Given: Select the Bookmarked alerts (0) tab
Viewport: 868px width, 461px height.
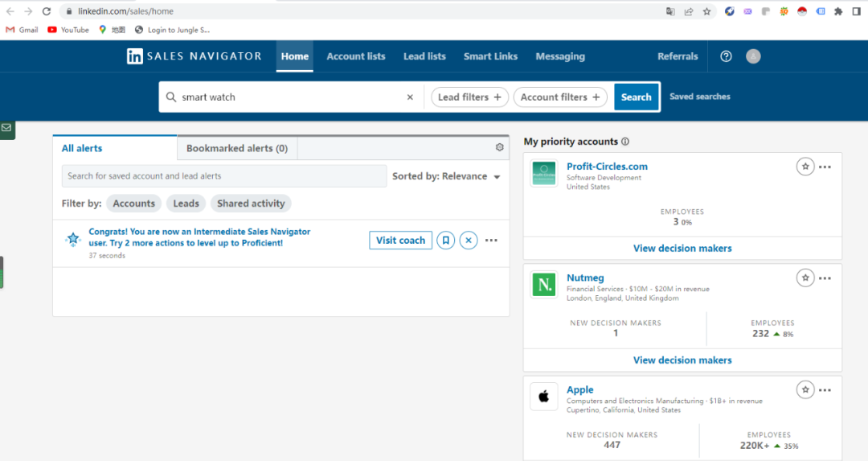Looking at the screenshot, I should 237,148.
